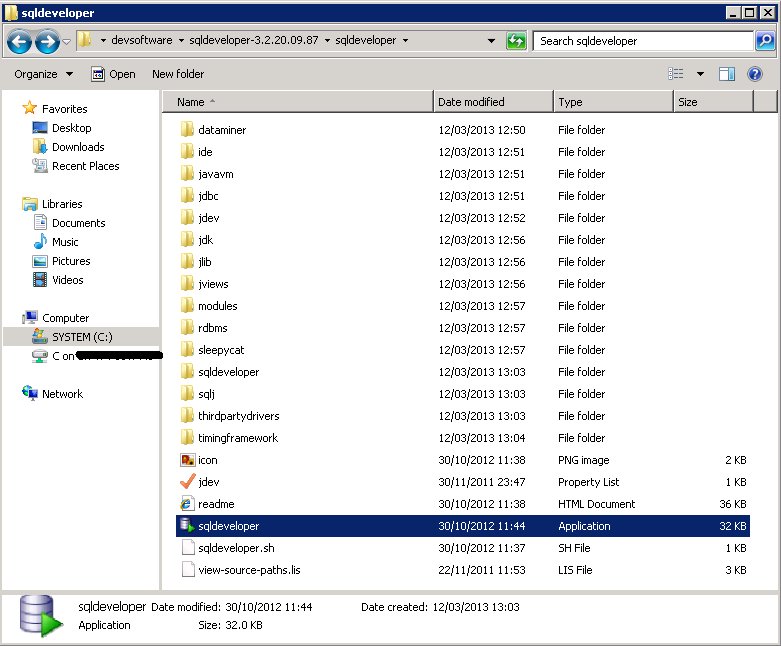Select Network in the navigation pane
The width and height of the screenshot is (781, 646).
pyautogui.click(x=62, y=394)
